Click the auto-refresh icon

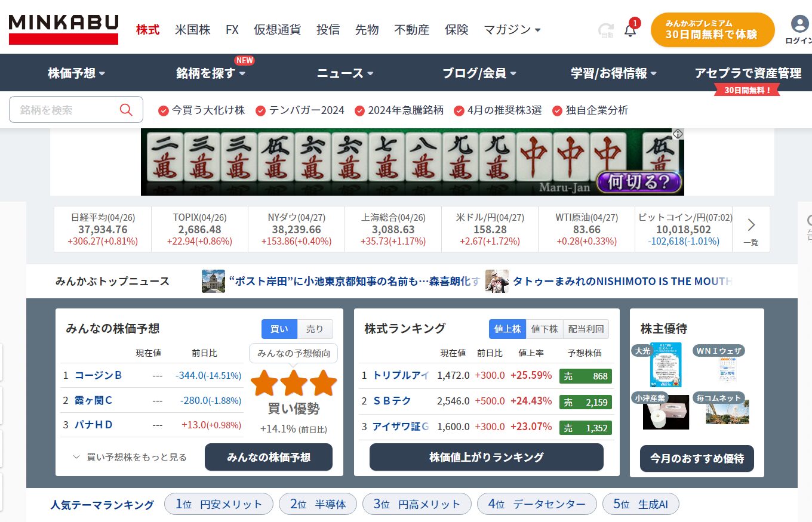[x=606, y=30]
